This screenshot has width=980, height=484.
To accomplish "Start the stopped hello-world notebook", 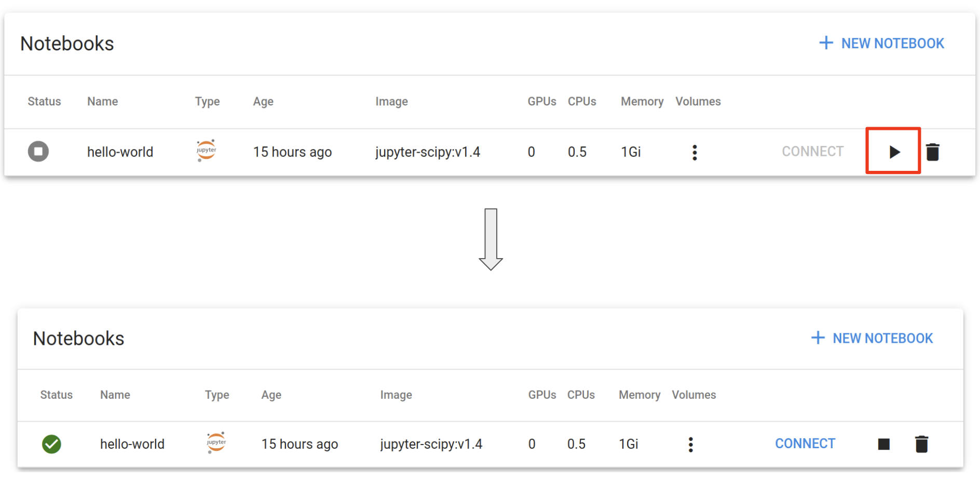I will 894,152.
